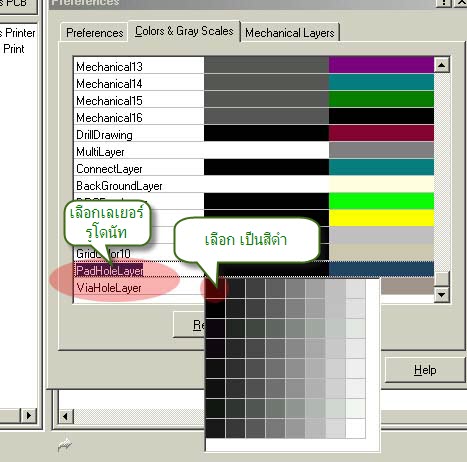Select the Colors & Gray Scales tab

[x=184, y=31]
